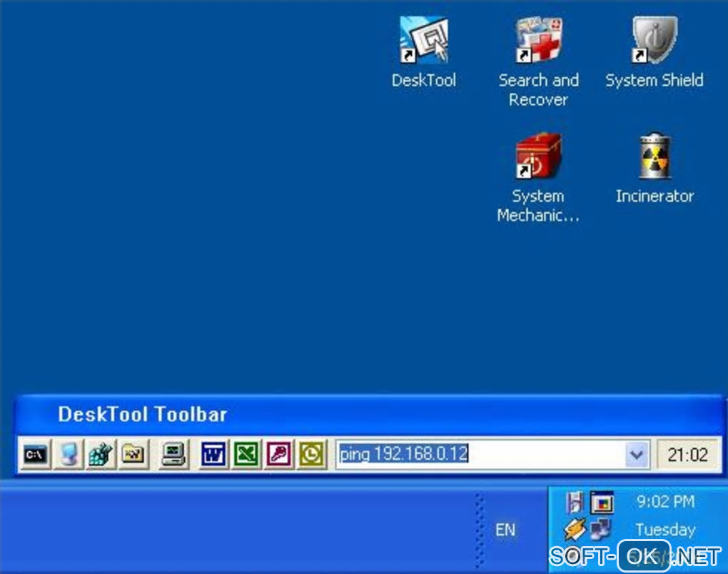
Task: Click the computer system monitor toolbar icon
Action: pyautogui.click(x=173, y=455)
